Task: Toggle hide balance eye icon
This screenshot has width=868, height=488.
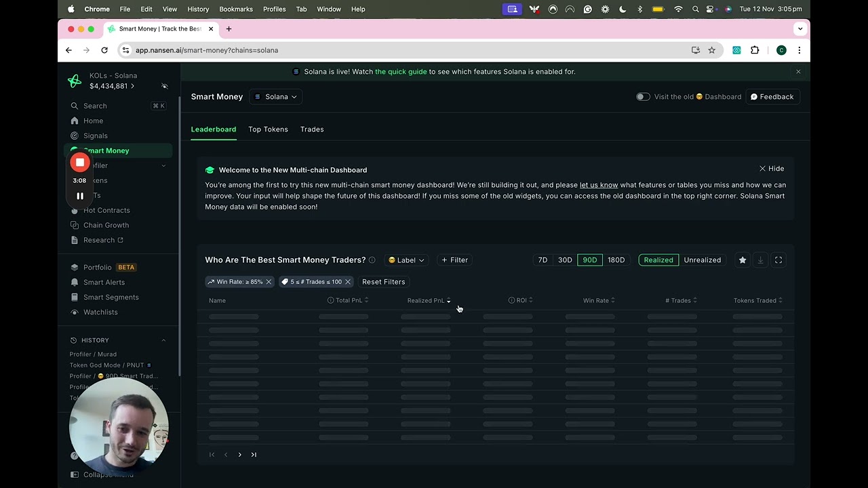Action: pos(164,86)
